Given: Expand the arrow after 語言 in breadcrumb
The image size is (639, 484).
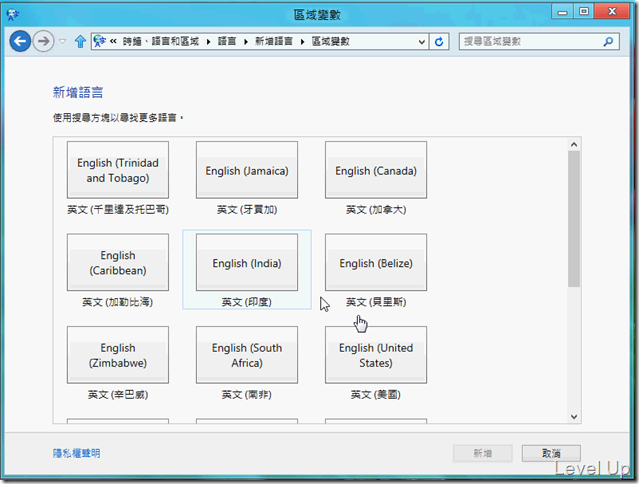Looking at the screenshot, I should click(246, 42).
